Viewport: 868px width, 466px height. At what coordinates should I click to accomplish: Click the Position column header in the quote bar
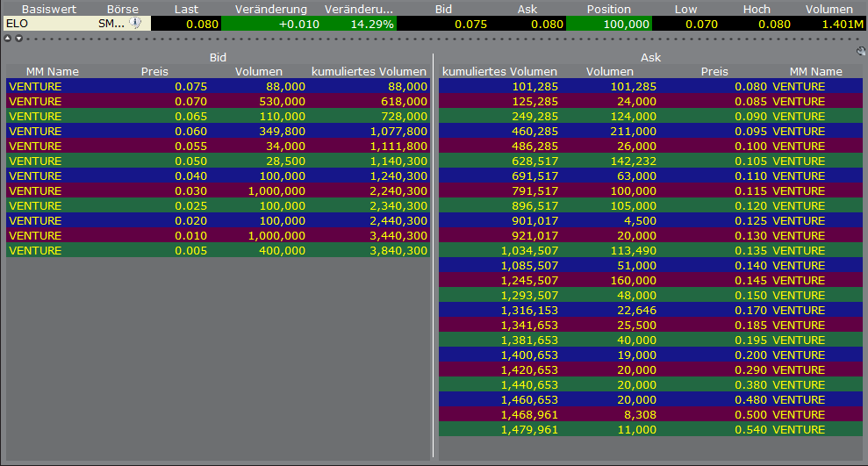click(x=609, y=9)
